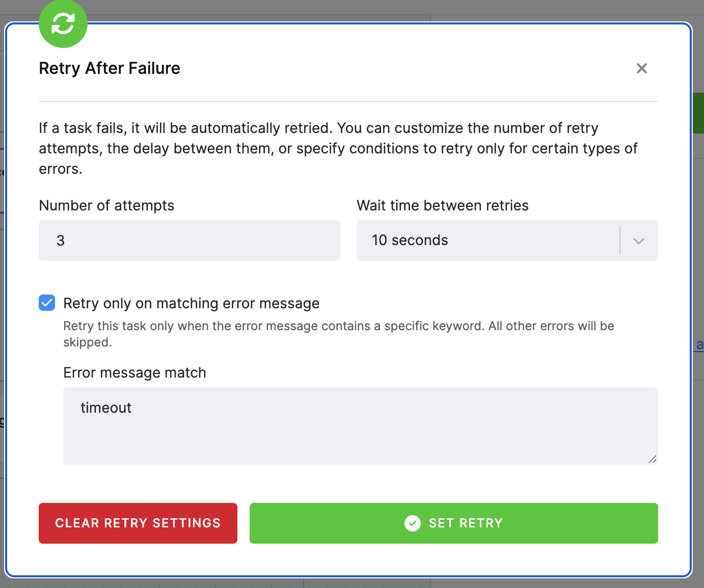The height and width of the screenshot is (588, 704).
Task: Click the white checkmark icon on Set Retry
Action: 413,523
